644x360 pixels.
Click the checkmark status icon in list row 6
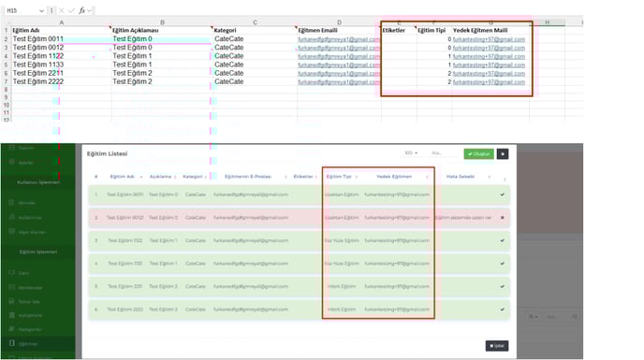tap(503, 310)
